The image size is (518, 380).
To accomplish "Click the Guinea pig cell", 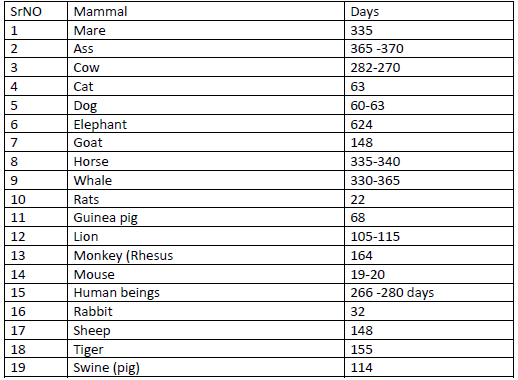I will tap(206, 217).
